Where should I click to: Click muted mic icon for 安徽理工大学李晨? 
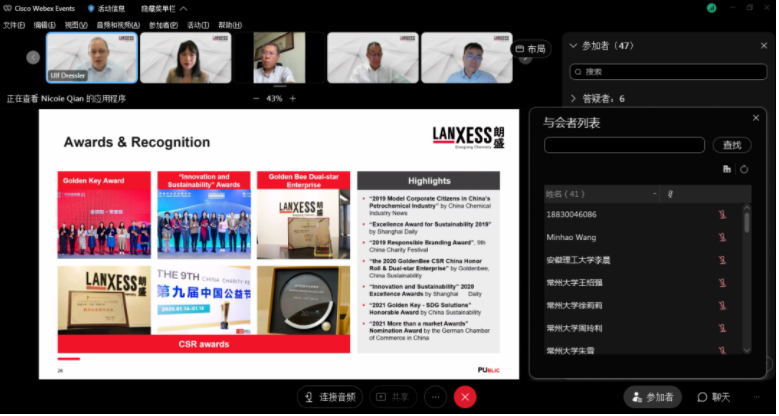click(722, 260)
